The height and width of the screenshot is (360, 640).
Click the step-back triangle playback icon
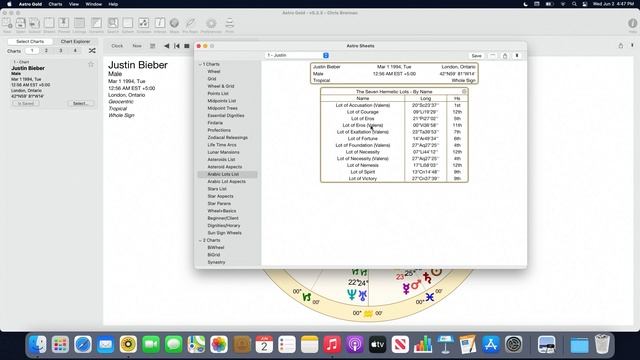coord(167,46)
